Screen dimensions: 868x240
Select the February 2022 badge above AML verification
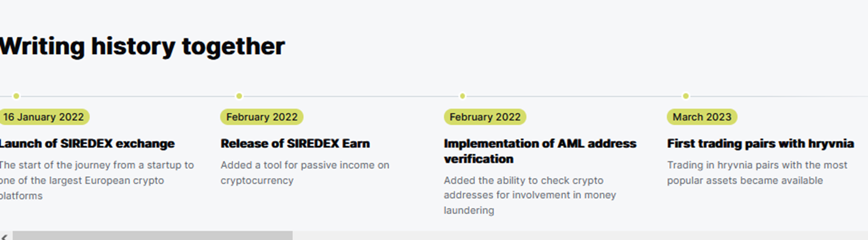[485, 117]
